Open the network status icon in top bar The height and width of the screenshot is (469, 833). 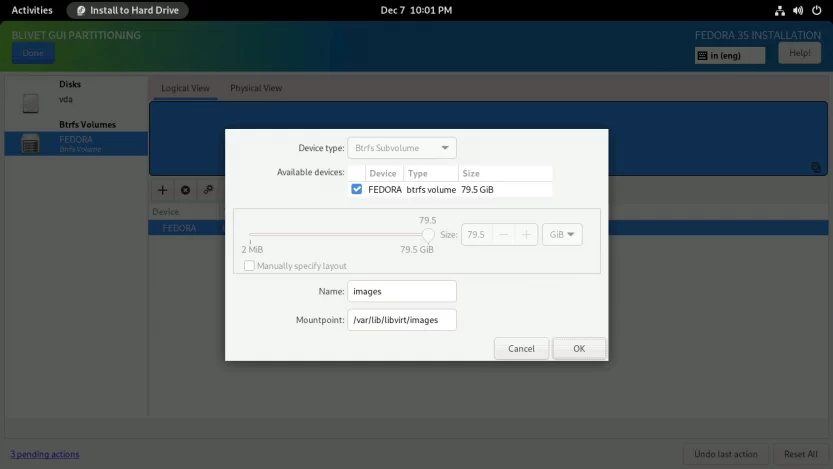coord(779,11)
